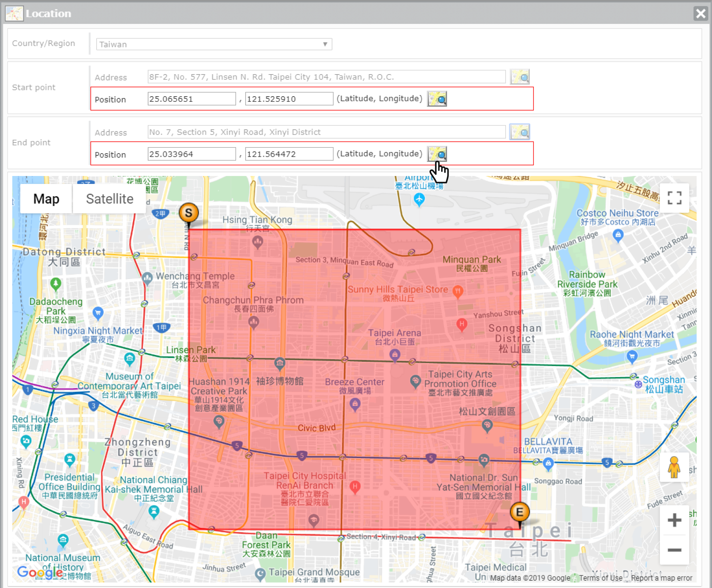Open the Country/Region dropdown showing Taiwan
Image resolution: width=712 pixels, height=588 pixels.
[214, 44]
